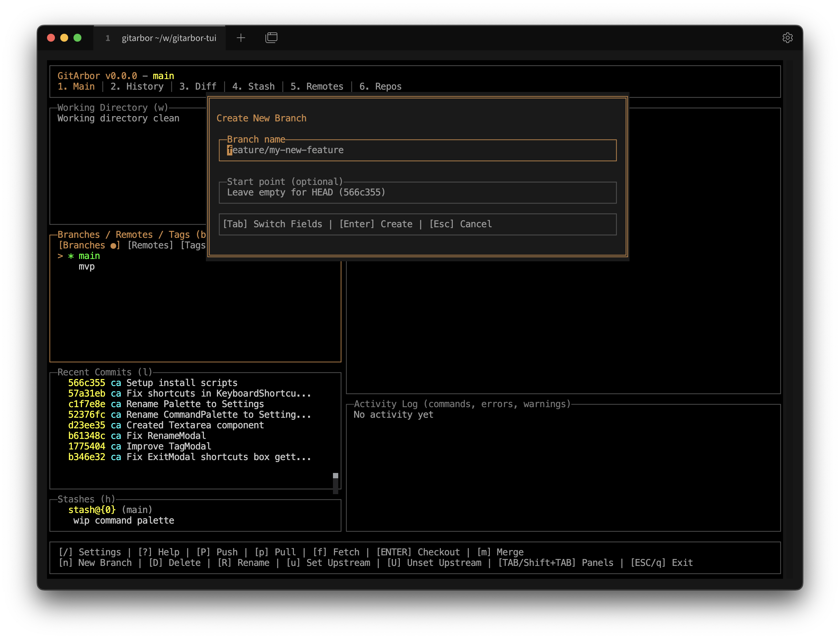Image resolution: width=840 pixels, height=639 pixels.
Task: Select commit 566c355 Setup install scripts
Action: coord(152,383)
